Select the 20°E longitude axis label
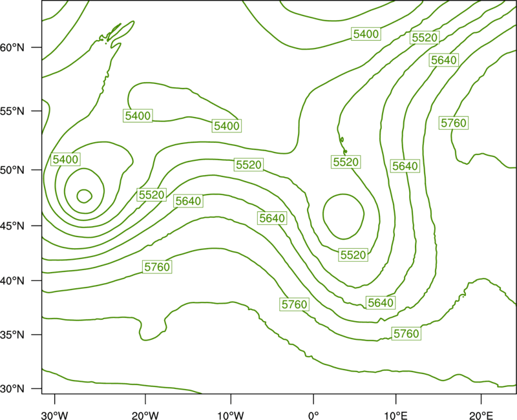 click(481, 415)
